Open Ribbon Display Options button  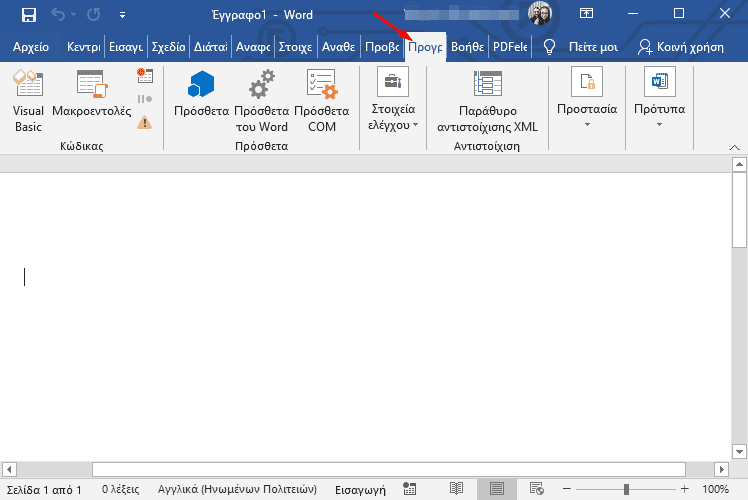[x=586, y=13]
